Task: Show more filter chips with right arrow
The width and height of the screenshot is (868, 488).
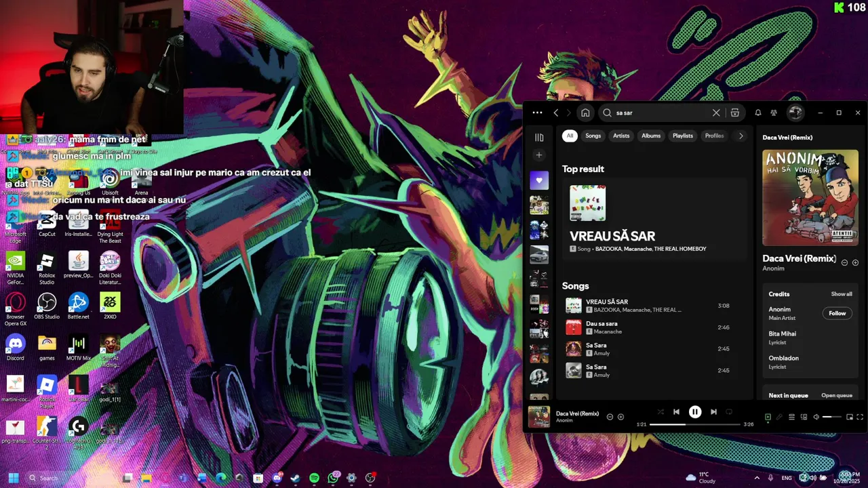Action: click(741, 136)
